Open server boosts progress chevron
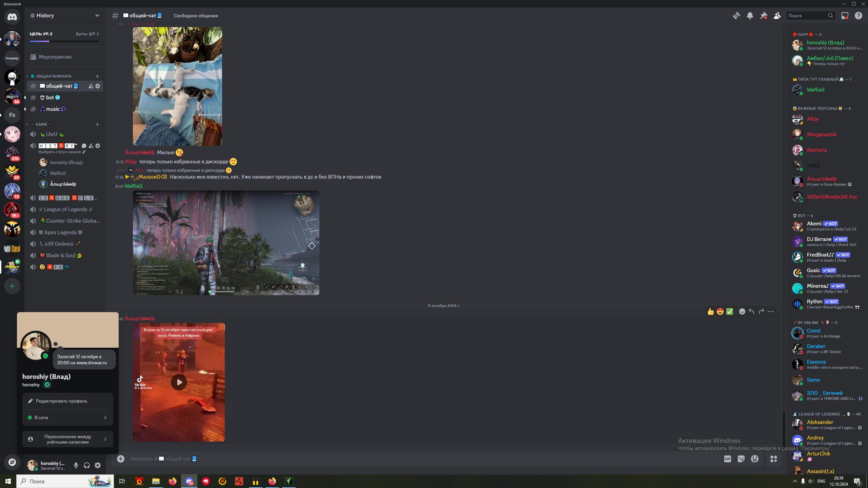 [98, 34]
